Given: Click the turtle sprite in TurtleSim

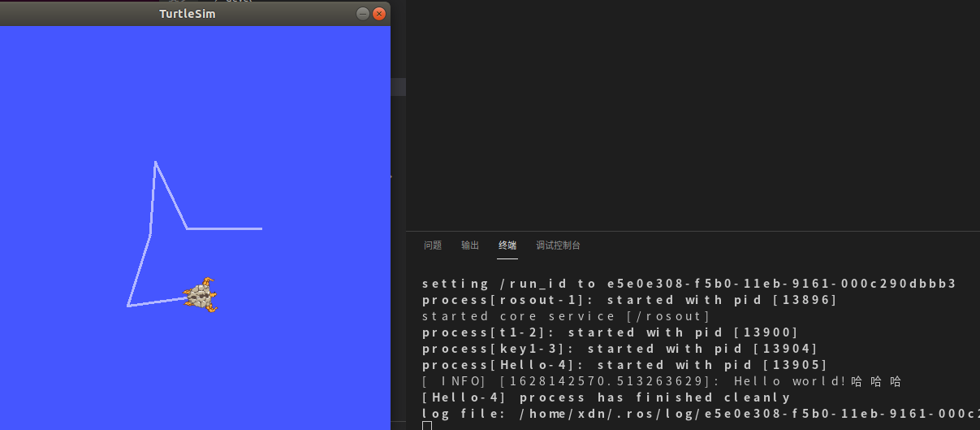Looking at the screenshot, I should (x=201, y=295).
